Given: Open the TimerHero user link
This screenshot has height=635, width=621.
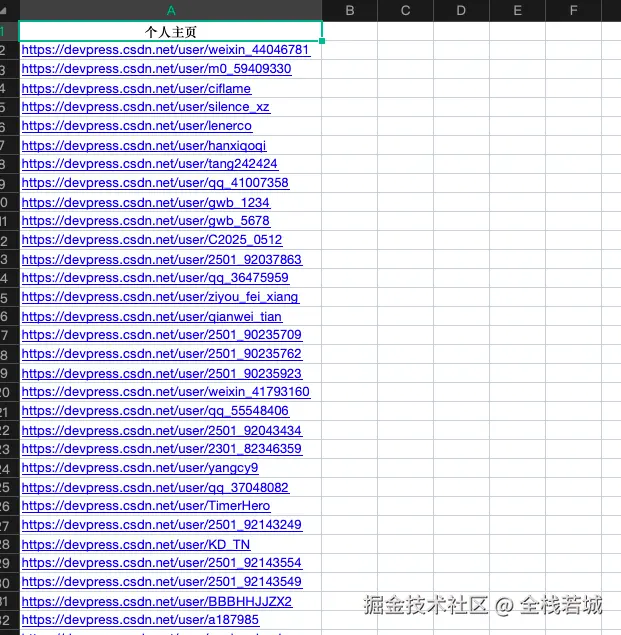Looking at the screenshot, I should coord(146,506).
